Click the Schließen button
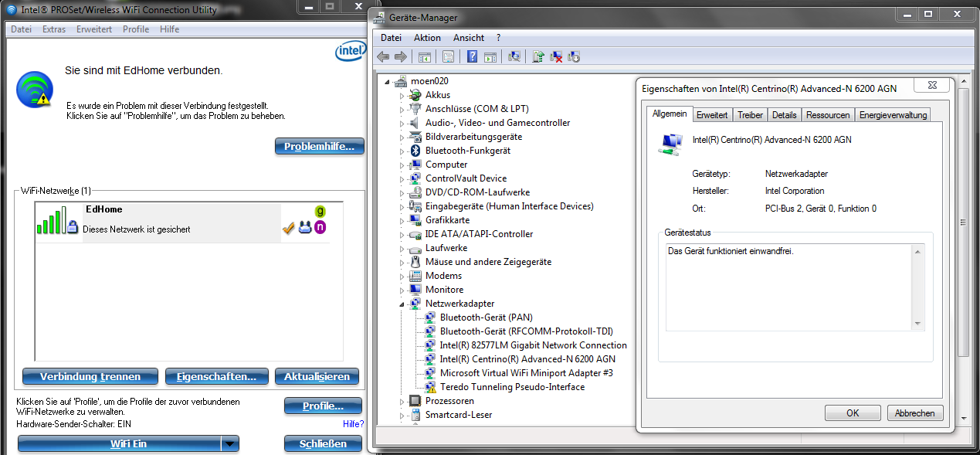The width and height of the screenshot is (980, 455). [323, 444]
